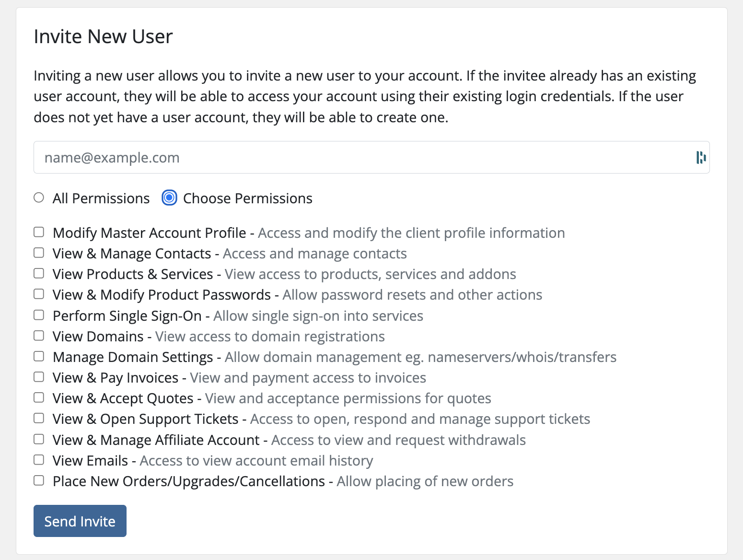
Task: Click 'Allow domain management eg. nameservers/whois/transfers' text
Action: click(421, 357)
